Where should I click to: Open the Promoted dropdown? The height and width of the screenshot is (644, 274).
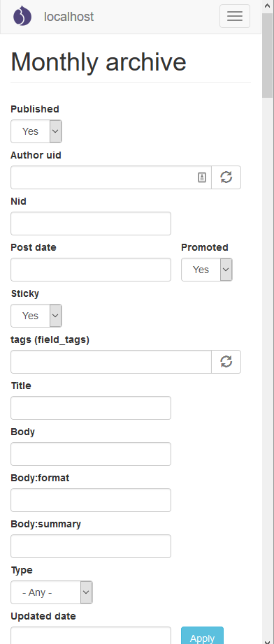pos(207,270)
